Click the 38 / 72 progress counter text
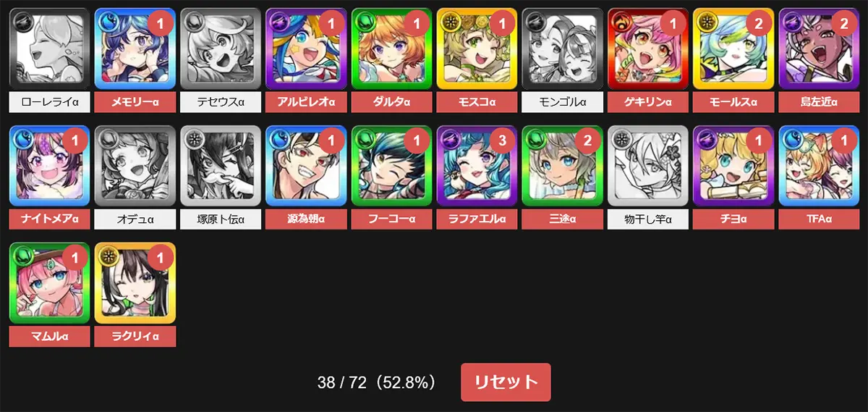 342,382
